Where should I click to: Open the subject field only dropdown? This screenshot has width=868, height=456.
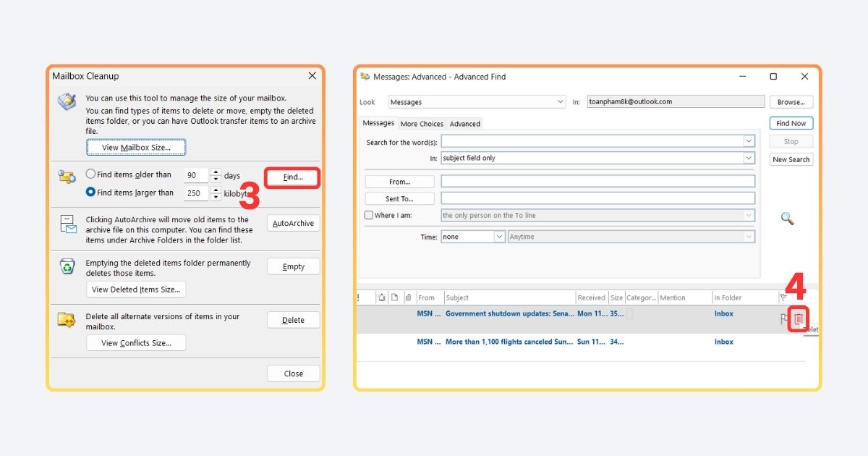click(x=749, y=158)
